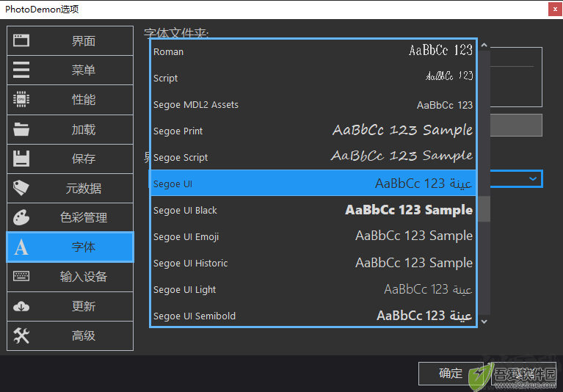The height and width of the screenshot is (392, 563).
Task: Switch to the 菜单 tab
Action: pos(70,70)
